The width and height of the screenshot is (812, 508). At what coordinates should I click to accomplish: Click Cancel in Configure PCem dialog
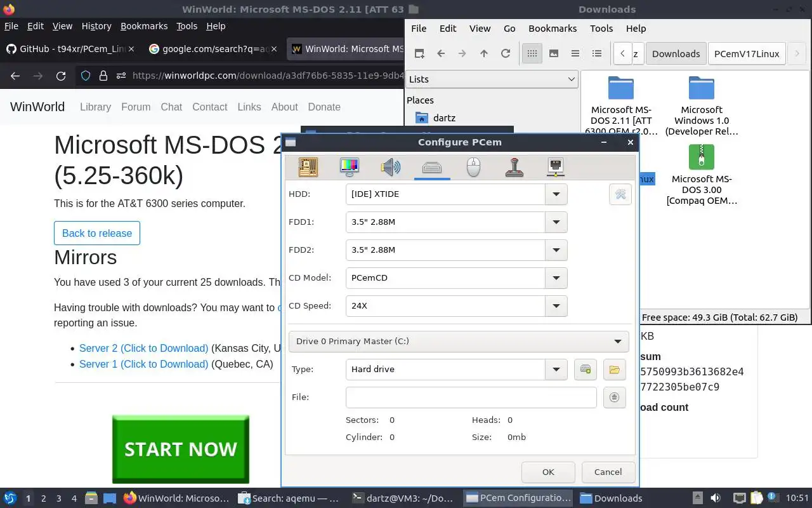pyautogui.click(x=608, y=472)
